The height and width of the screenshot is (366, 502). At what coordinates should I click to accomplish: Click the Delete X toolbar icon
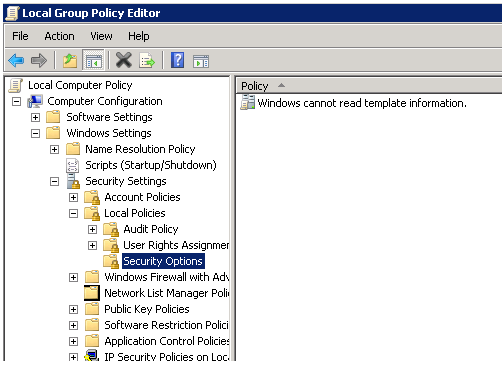(124, 60)
